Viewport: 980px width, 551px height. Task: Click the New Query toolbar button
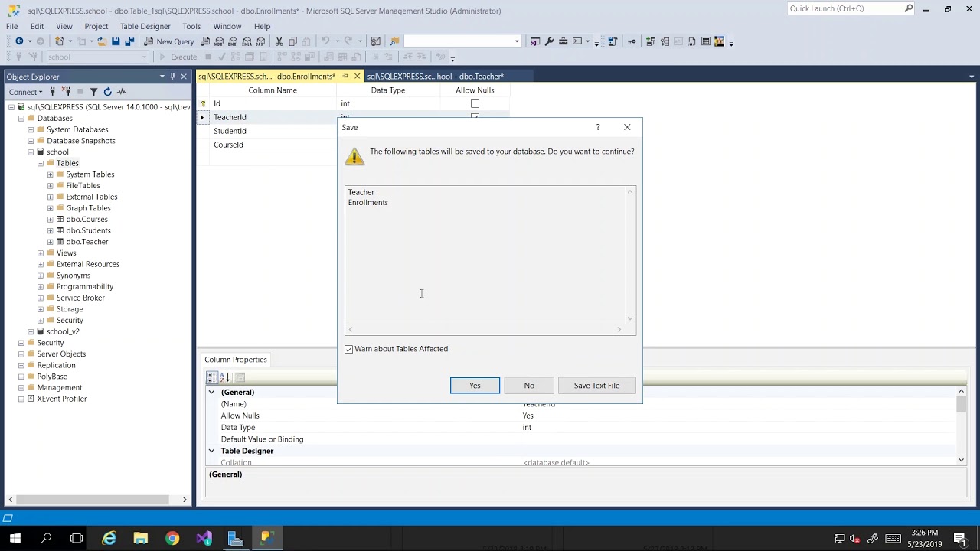[x=168, y=41]
